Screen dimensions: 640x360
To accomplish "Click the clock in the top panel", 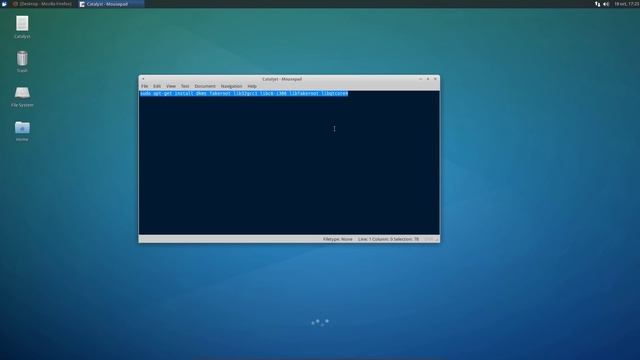I will click(626, 4).
